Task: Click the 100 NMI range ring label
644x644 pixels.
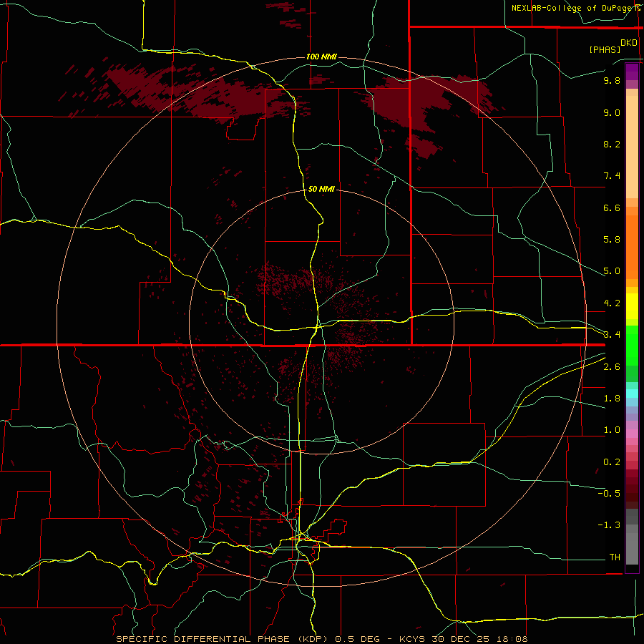Action: pyautogui.click(x=321, y=57)
